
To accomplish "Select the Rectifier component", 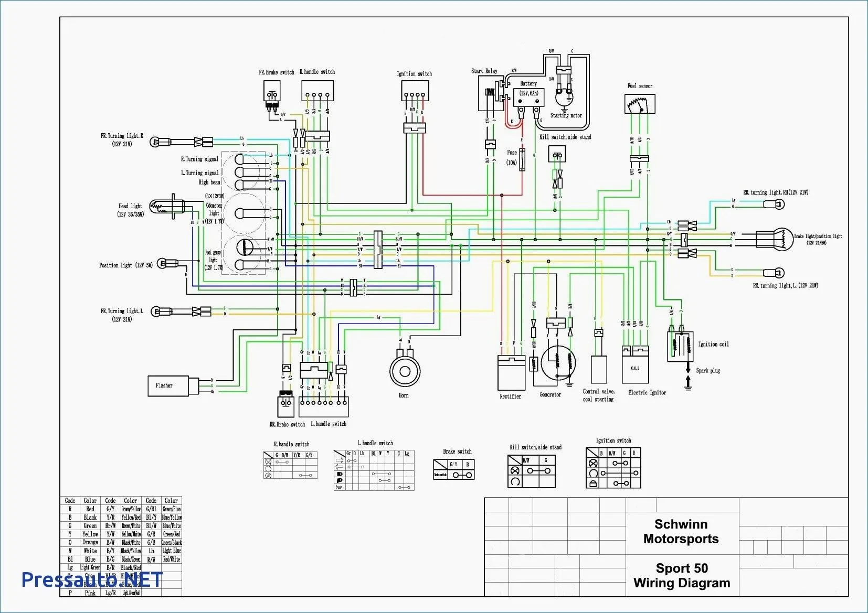I will pos(512,373).
